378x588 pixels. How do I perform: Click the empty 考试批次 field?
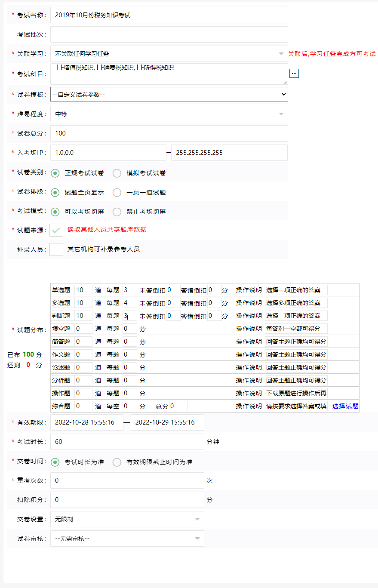coord(169,34)
